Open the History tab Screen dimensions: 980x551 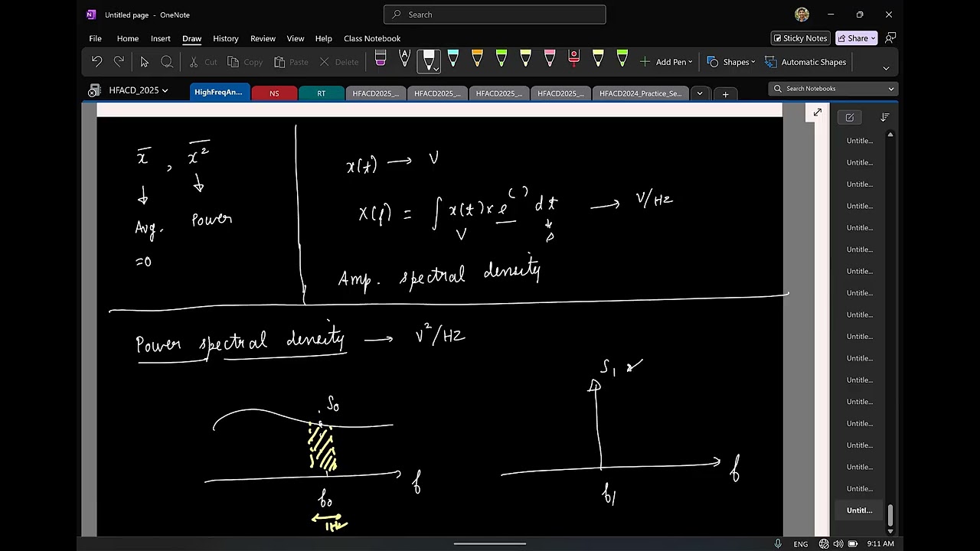(226, 38)
